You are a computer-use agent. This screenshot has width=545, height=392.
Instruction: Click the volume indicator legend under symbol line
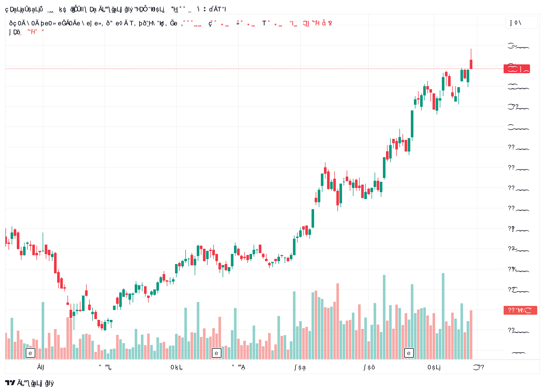pos(26,32)
